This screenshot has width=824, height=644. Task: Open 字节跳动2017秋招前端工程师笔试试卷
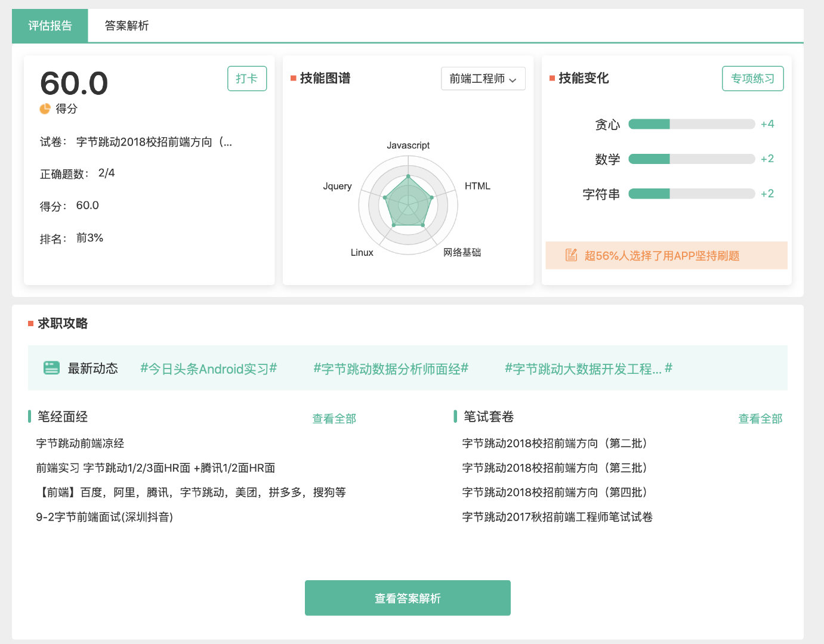pos(557,517)
